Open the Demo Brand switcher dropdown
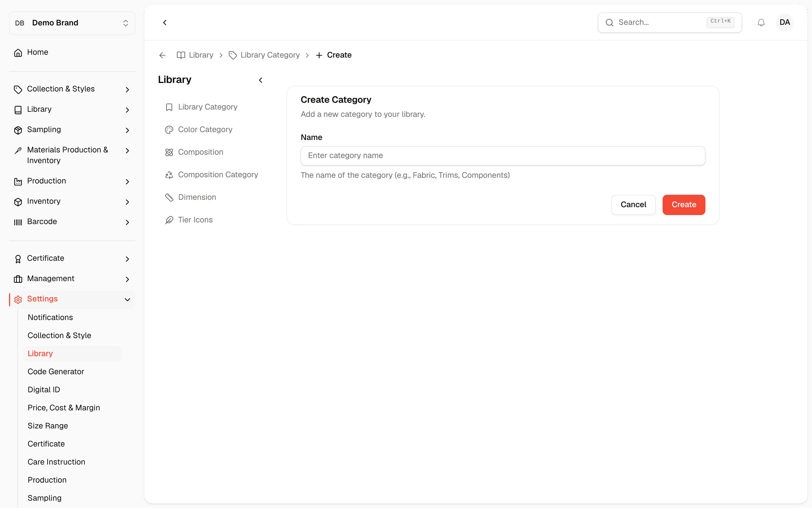Screen dimensions: 812x508 (72, 23)
